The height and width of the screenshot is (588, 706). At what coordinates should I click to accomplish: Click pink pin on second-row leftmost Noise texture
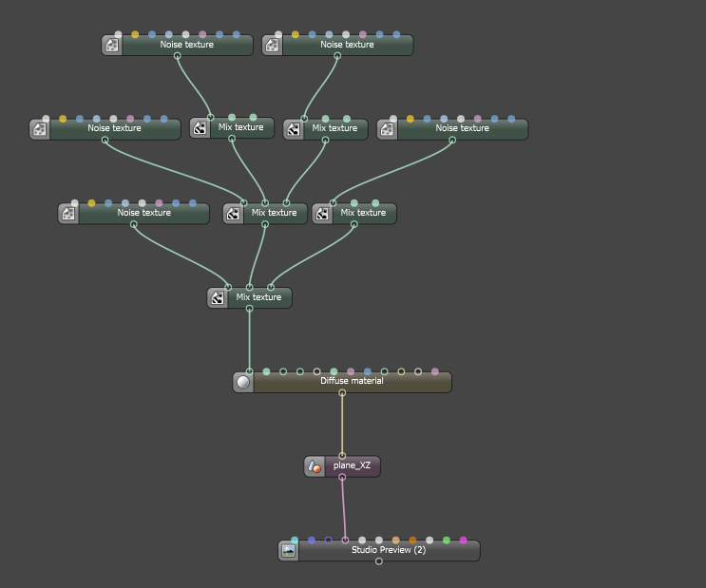pyautogui.click(x=130, y=119)
